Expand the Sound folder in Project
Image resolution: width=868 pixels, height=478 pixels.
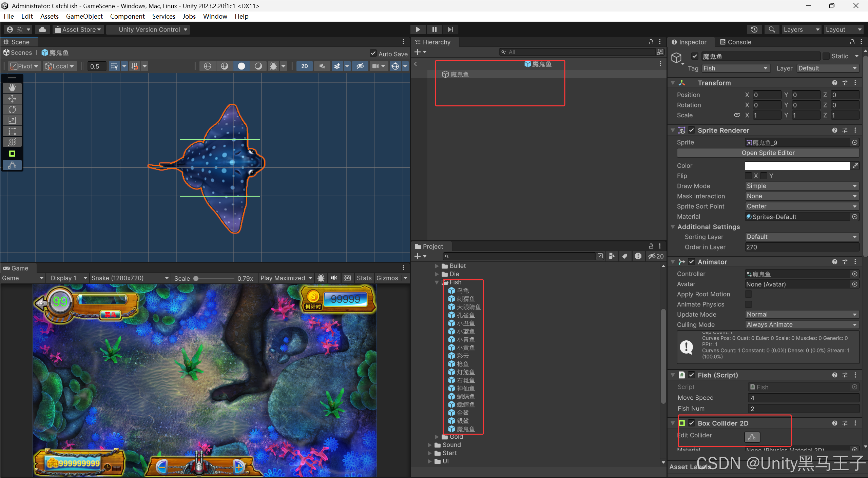[x=430, y=445]
